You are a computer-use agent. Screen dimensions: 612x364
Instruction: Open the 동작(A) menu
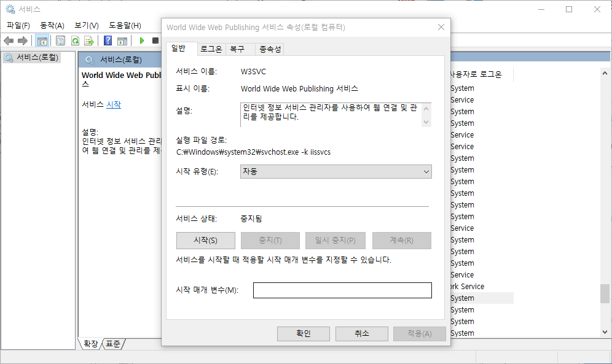[x=52, y=25]
